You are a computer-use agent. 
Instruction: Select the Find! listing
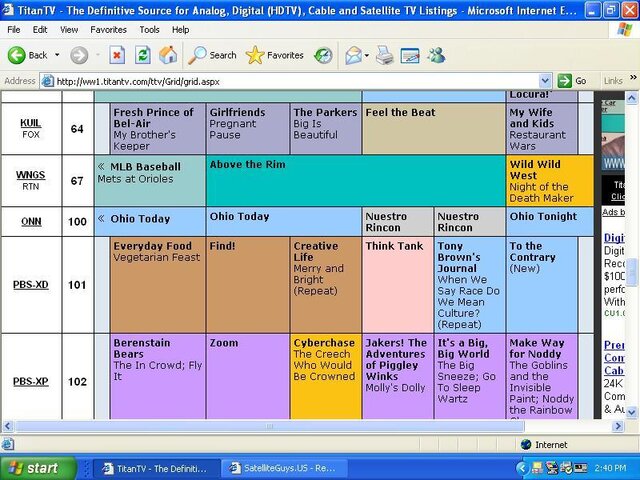click(x=248, y=284)
